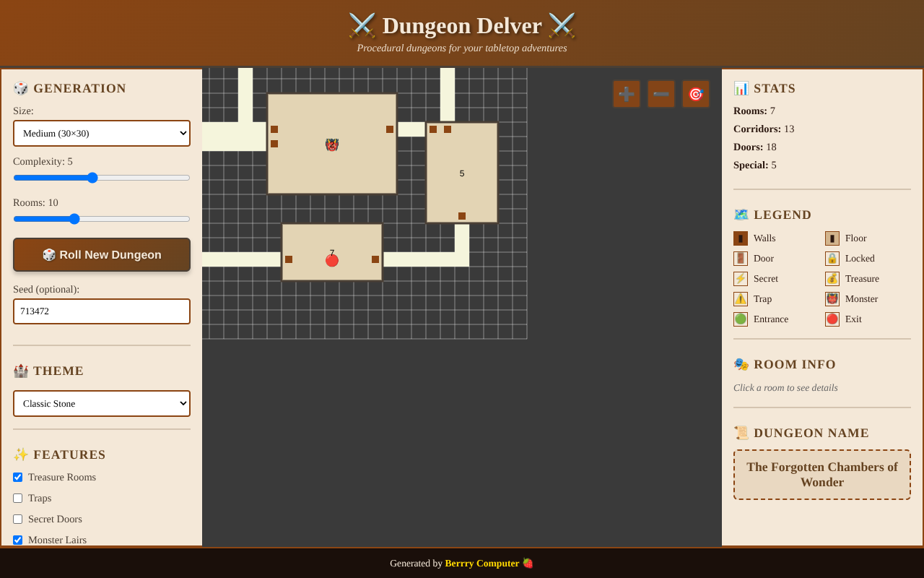Click the Locked door icon in the Legend
Image resolution: width=924 pixels, height=578 pixels.
point(831,258)
